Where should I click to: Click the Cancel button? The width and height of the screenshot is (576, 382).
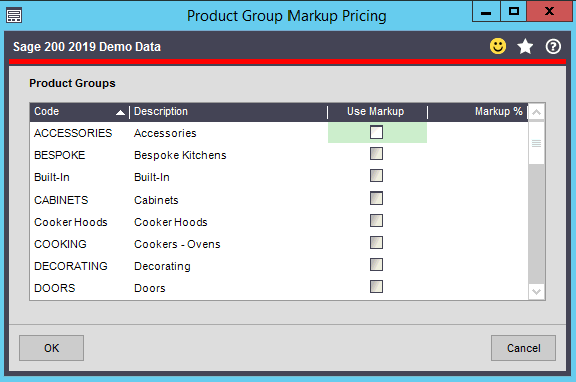[523, 348]
